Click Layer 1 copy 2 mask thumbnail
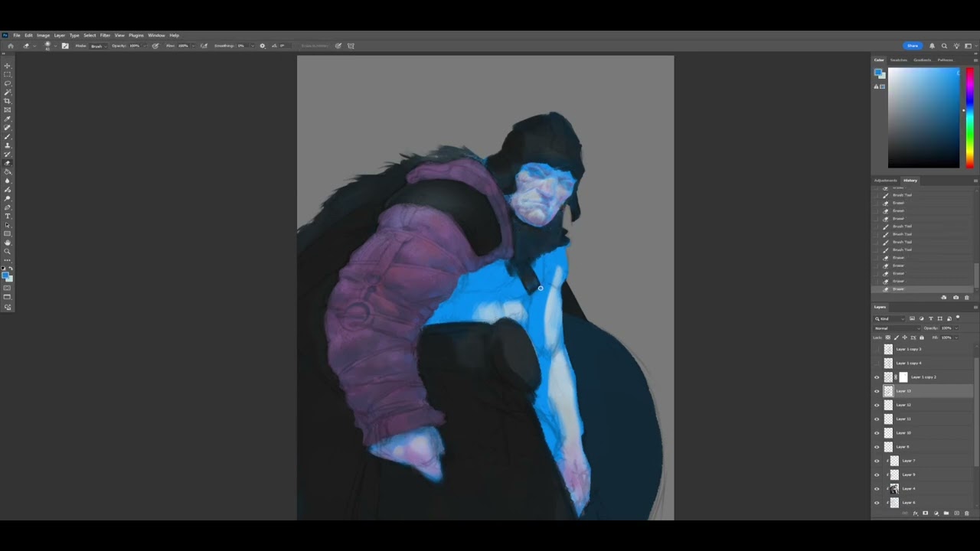Viewport: 980px width, 551px height. point(903,377)
